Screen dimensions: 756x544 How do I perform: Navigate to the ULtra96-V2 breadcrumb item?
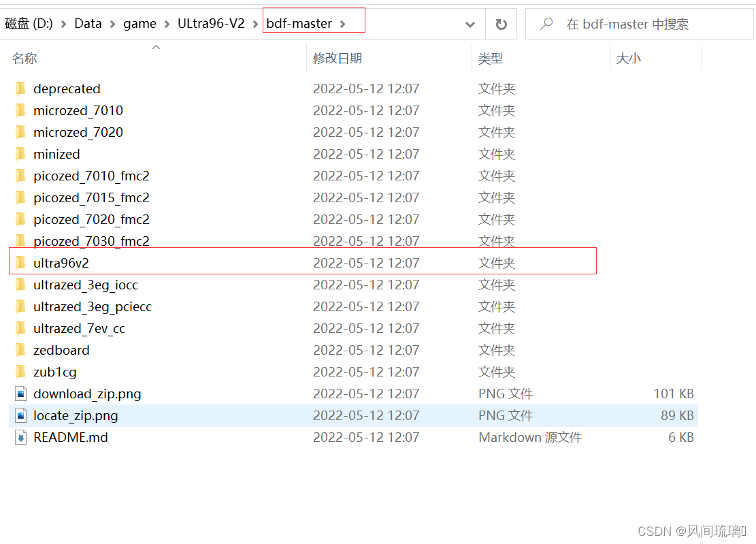(211, 22)
